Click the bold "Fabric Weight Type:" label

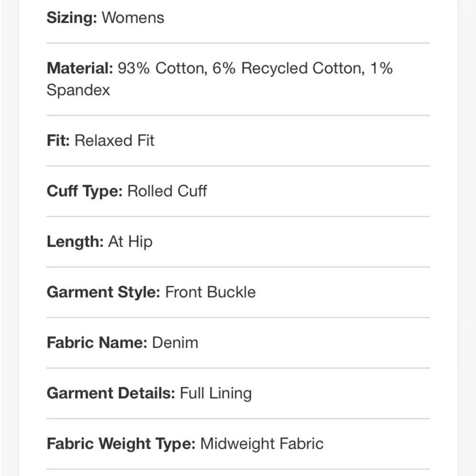tap(121, 444)
